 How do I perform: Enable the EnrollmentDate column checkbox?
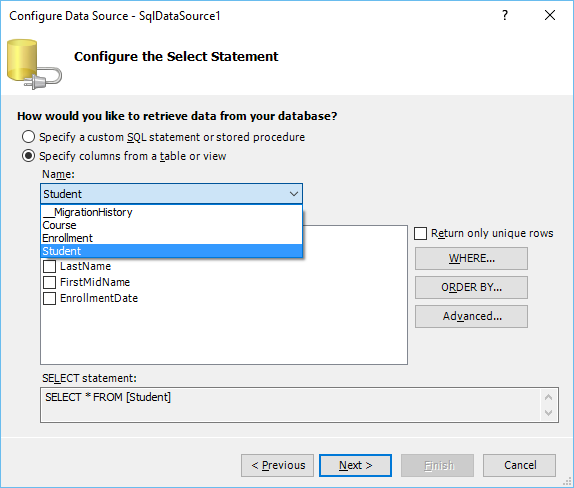[x=49, y=298]
